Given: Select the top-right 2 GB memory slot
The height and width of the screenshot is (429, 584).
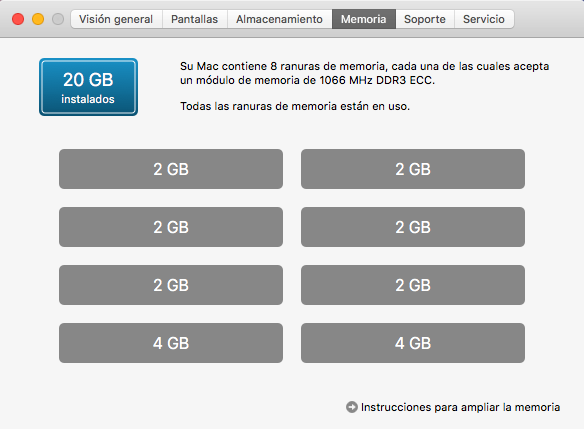Looking at the screenshot, I should tap(413, 169).
